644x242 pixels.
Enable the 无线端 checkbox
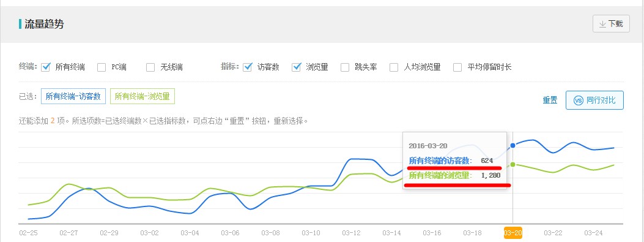150,67
